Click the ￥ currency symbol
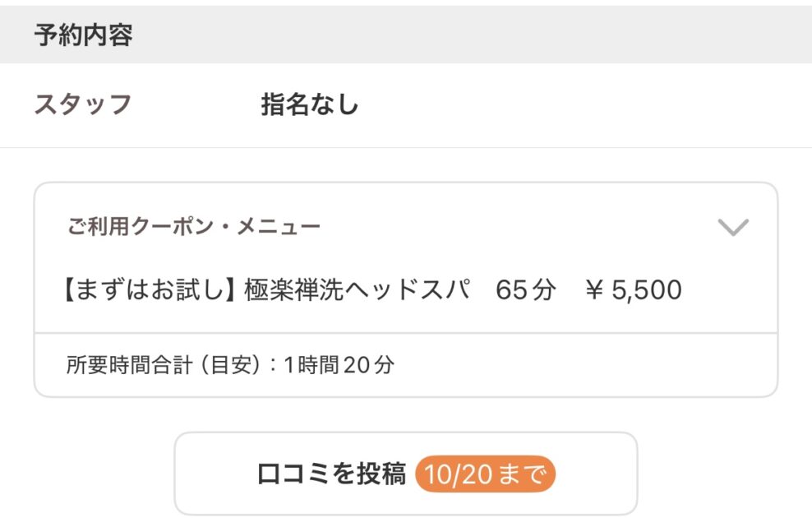 tap(595, 290)
